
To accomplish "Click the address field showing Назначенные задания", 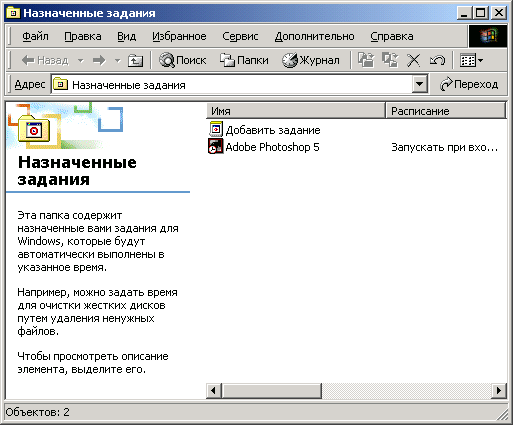I will (232, 85).
